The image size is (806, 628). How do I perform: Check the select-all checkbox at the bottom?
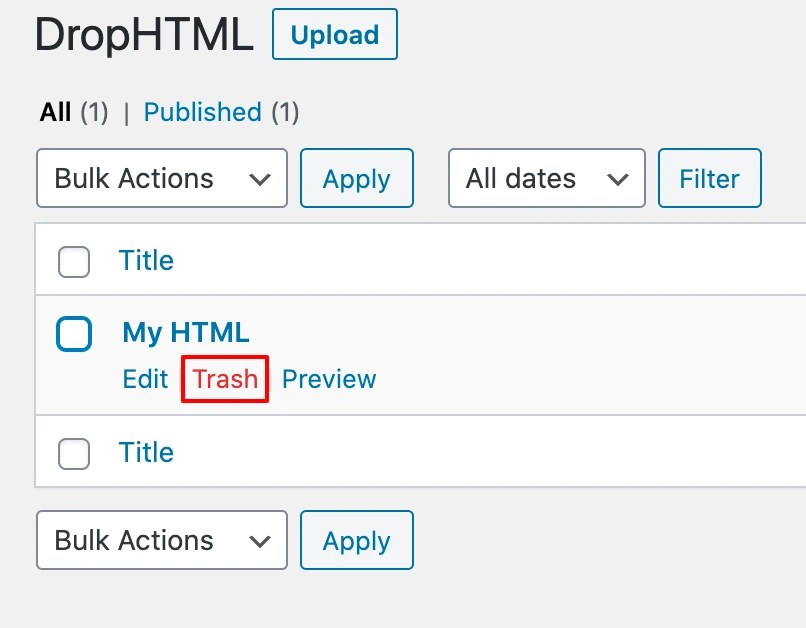(x=73, y=453)
